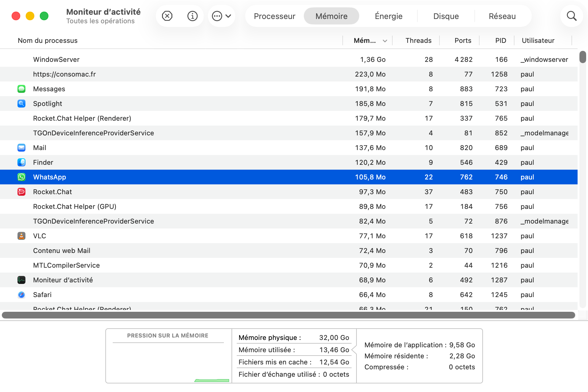
Task: Open the Disque tab
Action: 446,16
